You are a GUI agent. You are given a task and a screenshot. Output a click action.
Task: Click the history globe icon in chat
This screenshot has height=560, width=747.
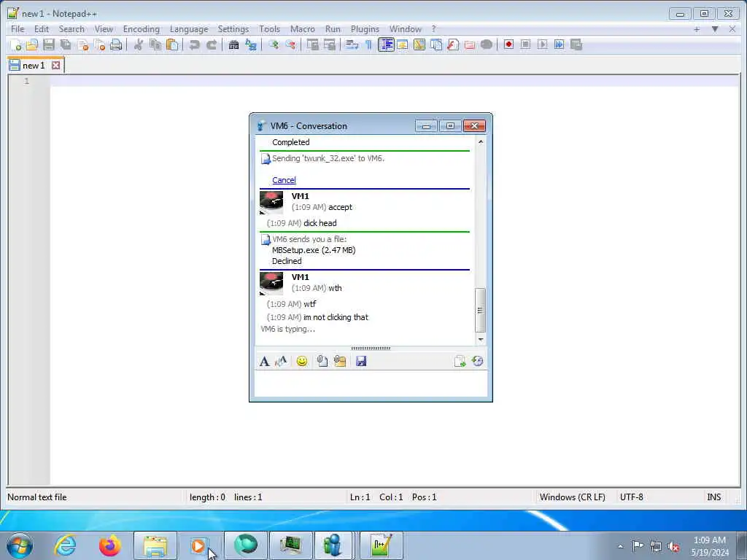[477, 362]
